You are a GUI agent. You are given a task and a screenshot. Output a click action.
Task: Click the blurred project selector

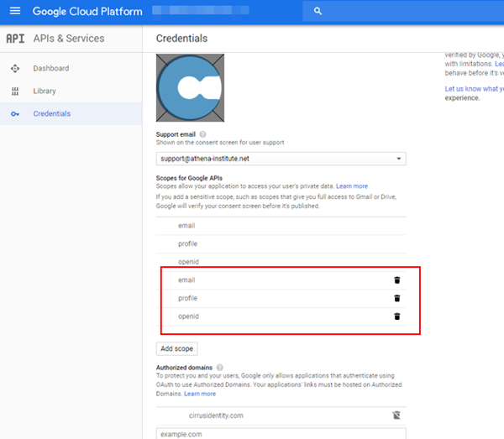pyautogui.click(x=201, y=11)
